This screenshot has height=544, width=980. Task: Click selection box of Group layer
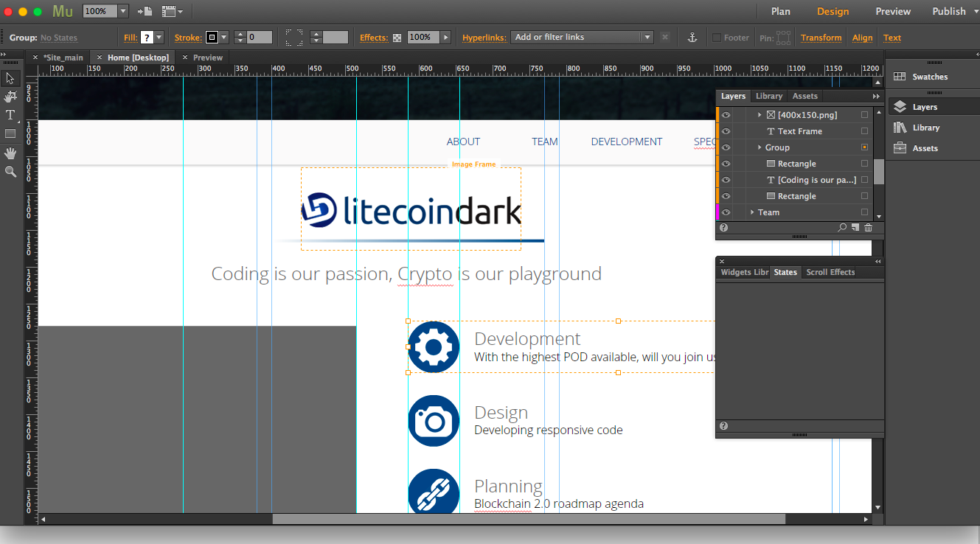tap(865, 147)
